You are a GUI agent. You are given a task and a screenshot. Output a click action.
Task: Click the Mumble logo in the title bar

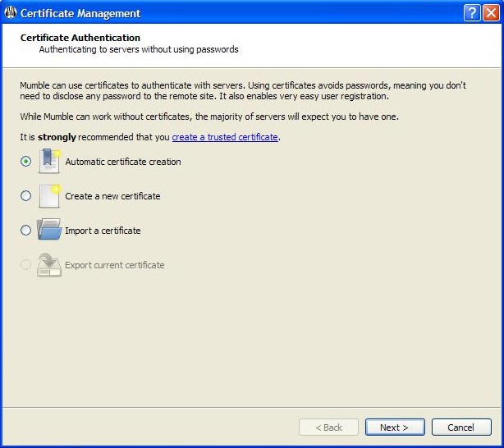[x=11, y=13]
